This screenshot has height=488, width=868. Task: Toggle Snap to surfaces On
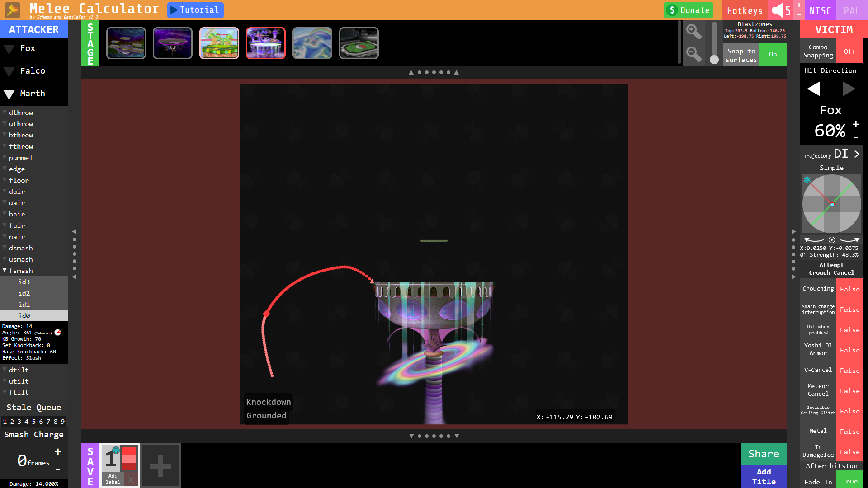773,54
